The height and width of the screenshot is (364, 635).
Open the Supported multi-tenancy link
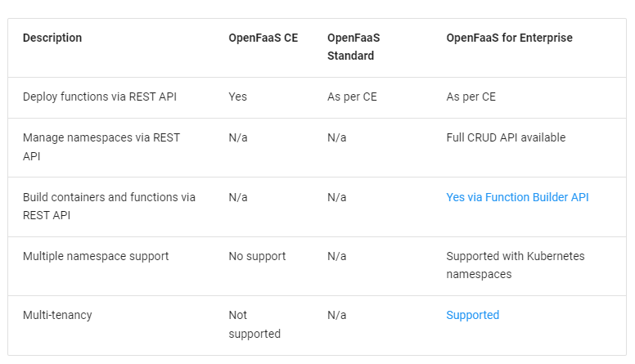473,315
